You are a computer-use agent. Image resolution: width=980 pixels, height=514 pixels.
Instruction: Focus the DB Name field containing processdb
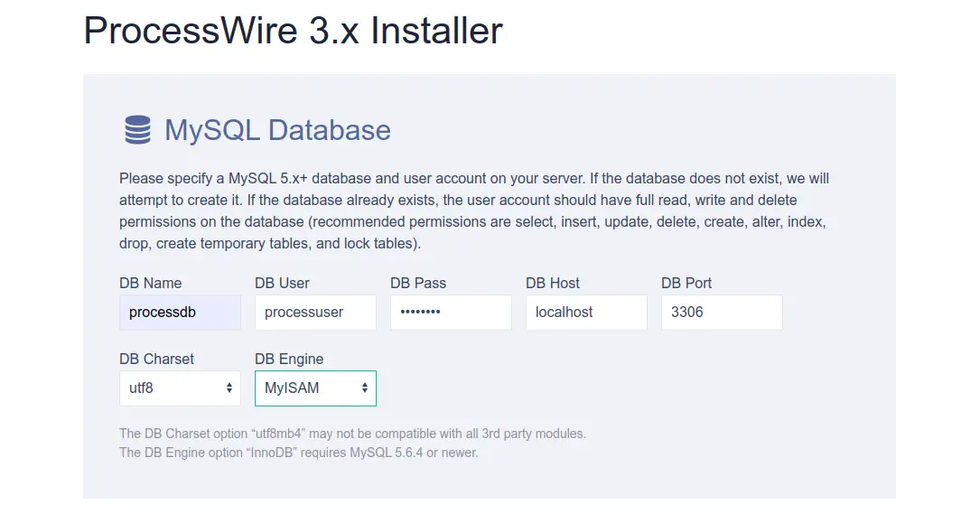180,313
